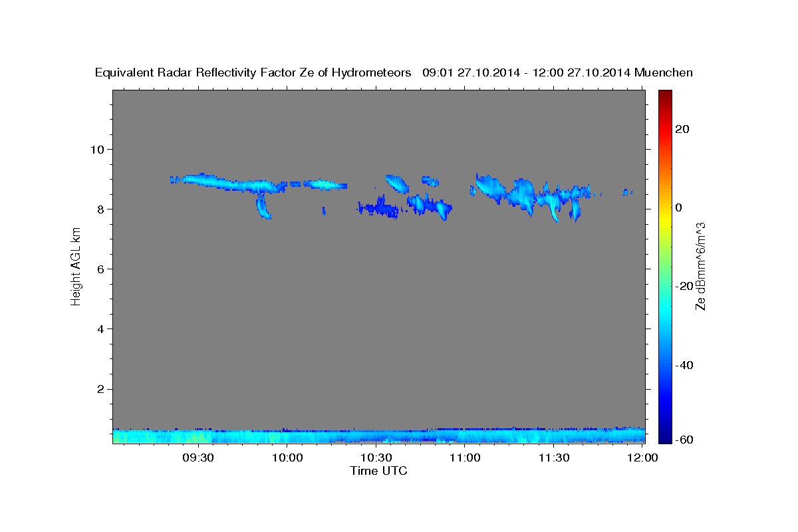This screenshot has height=532, width=798.
Task: Click the 'Ze dBmm^6/m^3' colorbar title
Action: [700, 267]
